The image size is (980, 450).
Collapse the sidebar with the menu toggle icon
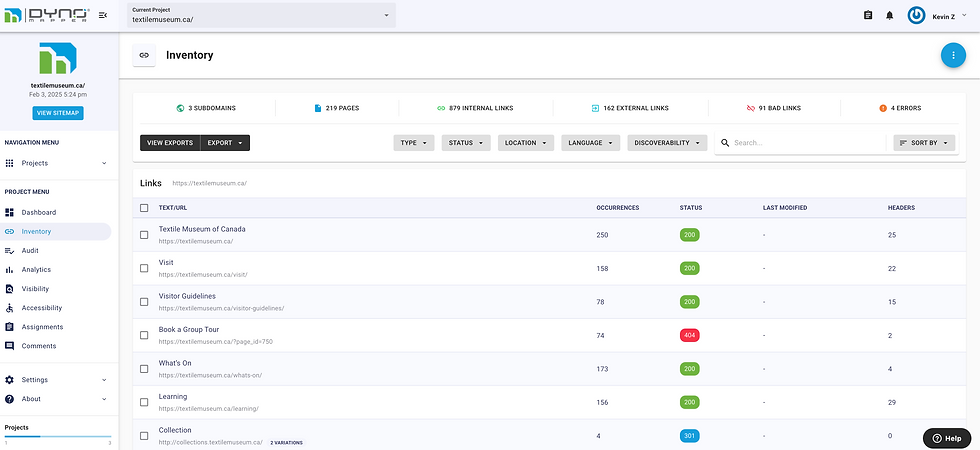103,15
